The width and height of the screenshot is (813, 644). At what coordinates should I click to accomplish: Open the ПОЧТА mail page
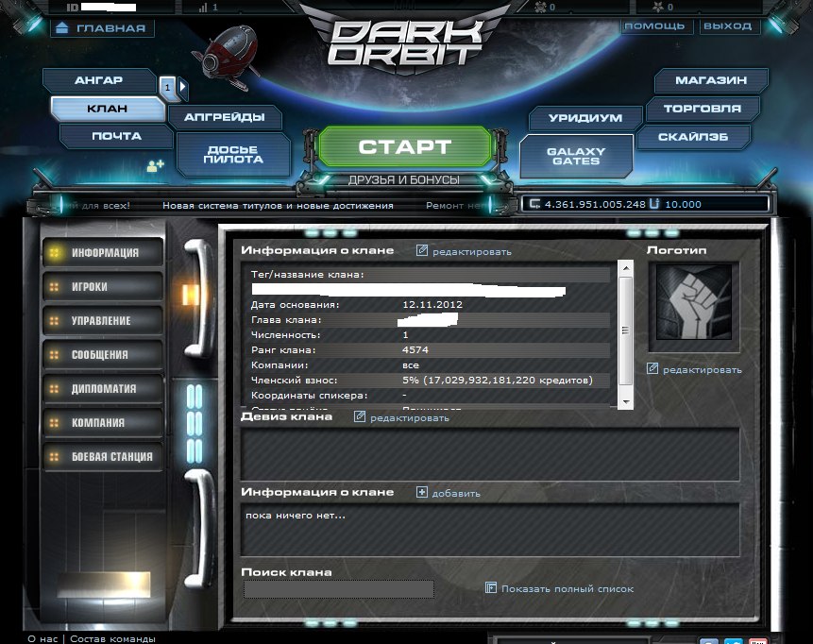(x=116, y=136)
